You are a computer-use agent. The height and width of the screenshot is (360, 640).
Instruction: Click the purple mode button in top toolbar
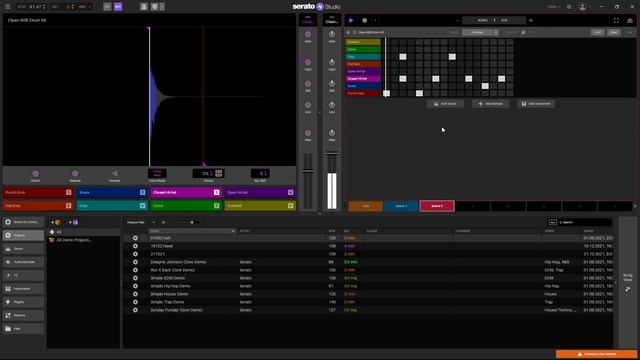[118, 7]
